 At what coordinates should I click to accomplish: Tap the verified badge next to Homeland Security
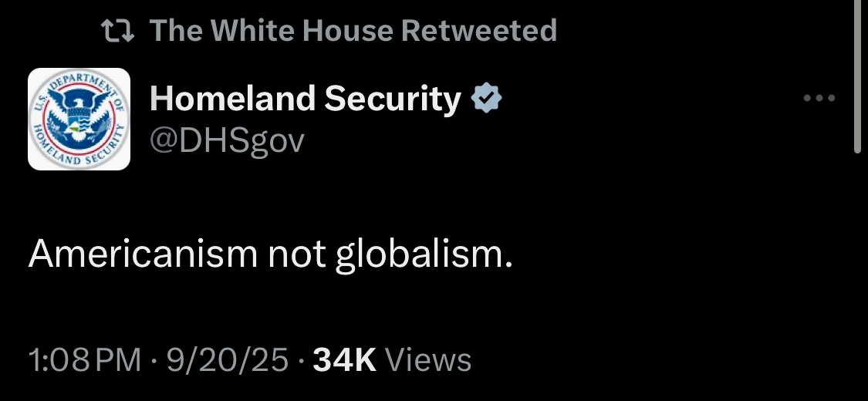486,98
